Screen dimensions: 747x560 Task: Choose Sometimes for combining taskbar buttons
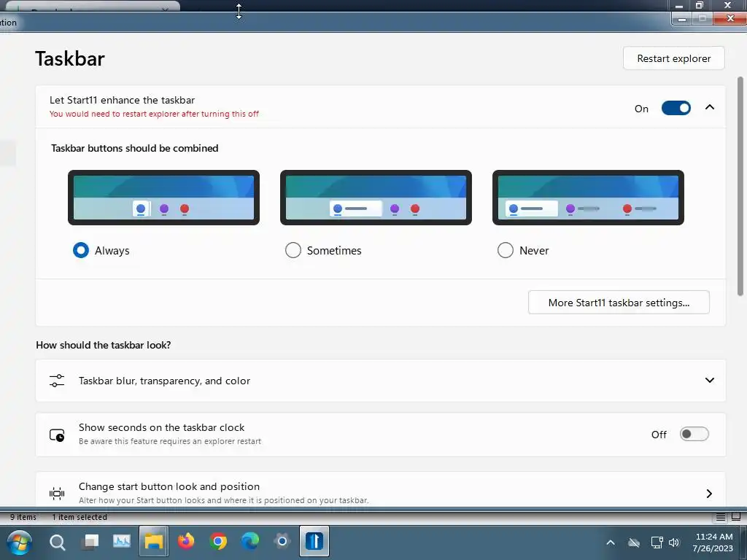pyautogui.click(x=293, y=250)
